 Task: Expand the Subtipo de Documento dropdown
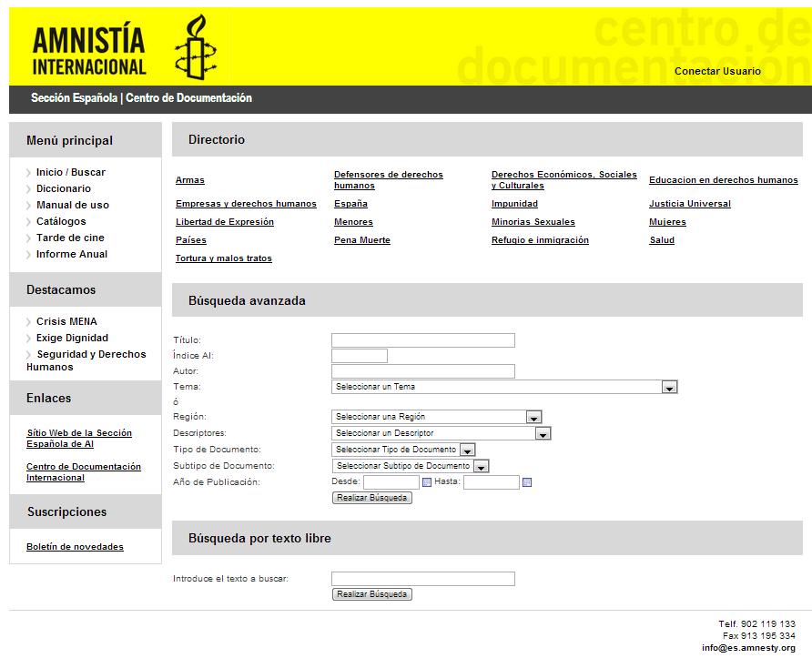click(x=482, y=466)
